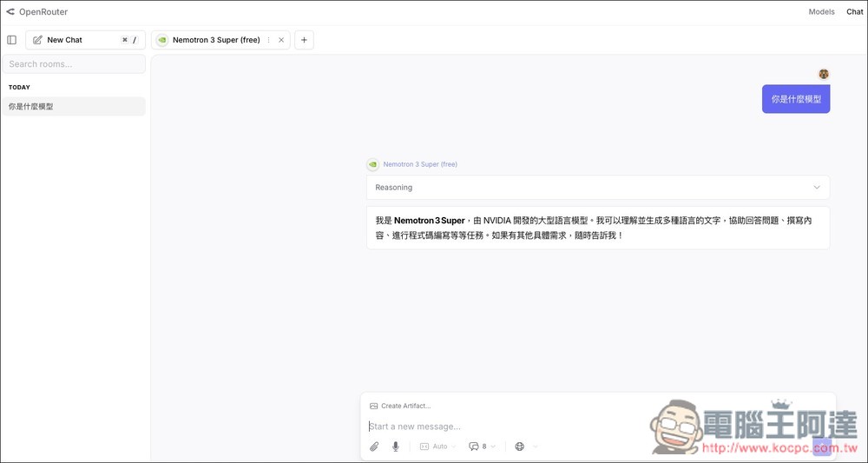Click Create Artifact option
The image size is (868, 463).
click(399, 406)
